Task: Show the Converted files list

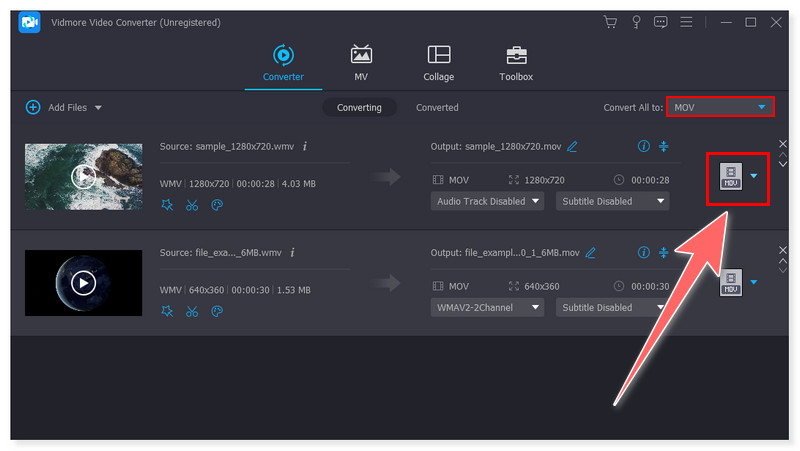Action: [437, 107]
